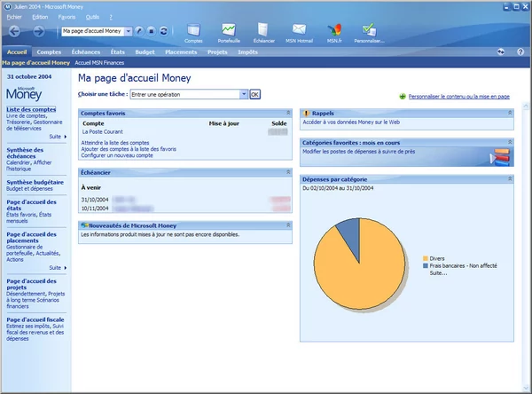Image resolution: width=532 pixels, height=394 pixels.
Task: Go forward with the right arrow button
Action: click(39, 31)
